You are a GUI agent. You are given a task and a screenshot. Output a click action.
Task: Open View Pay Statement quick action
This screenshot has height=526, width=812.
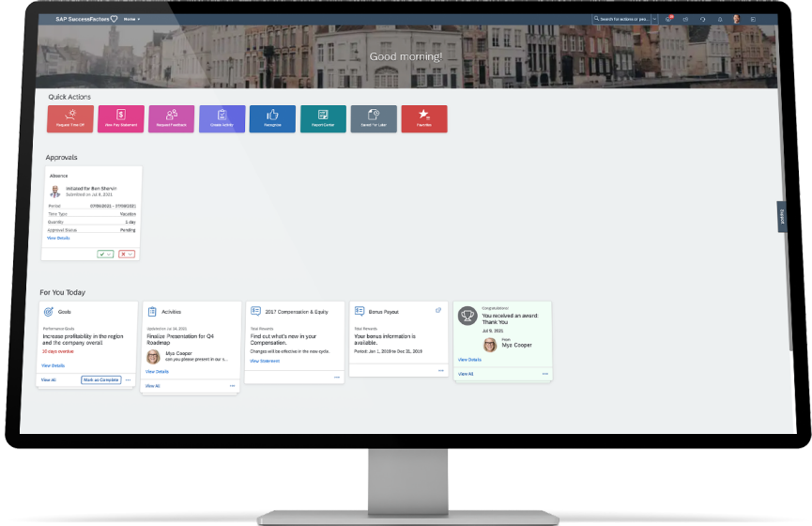pyautogui.click(x=121, y=118)
